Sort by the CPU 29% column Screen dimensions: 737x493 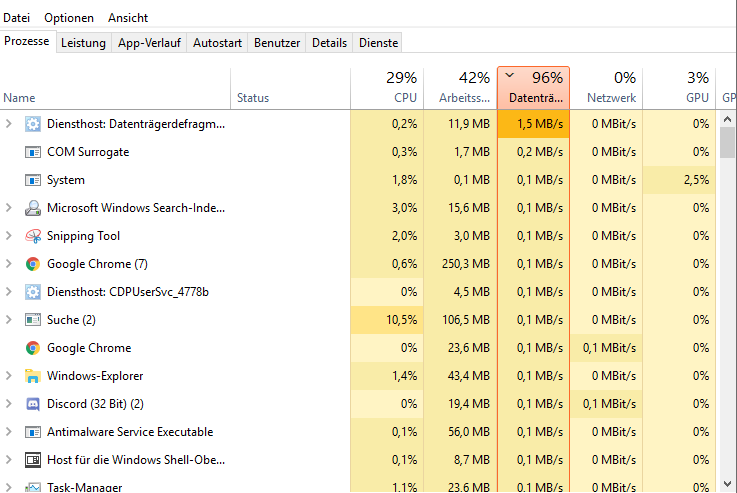(387, 89)
